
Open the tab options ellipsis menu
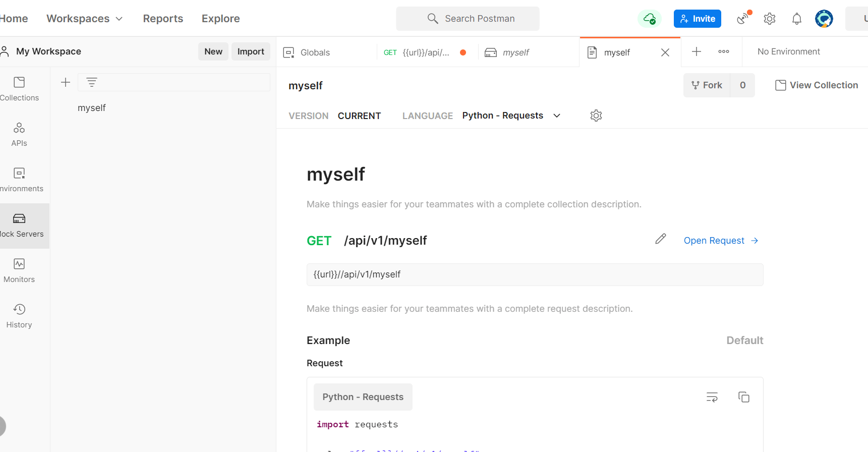click(x=724, y=51)
